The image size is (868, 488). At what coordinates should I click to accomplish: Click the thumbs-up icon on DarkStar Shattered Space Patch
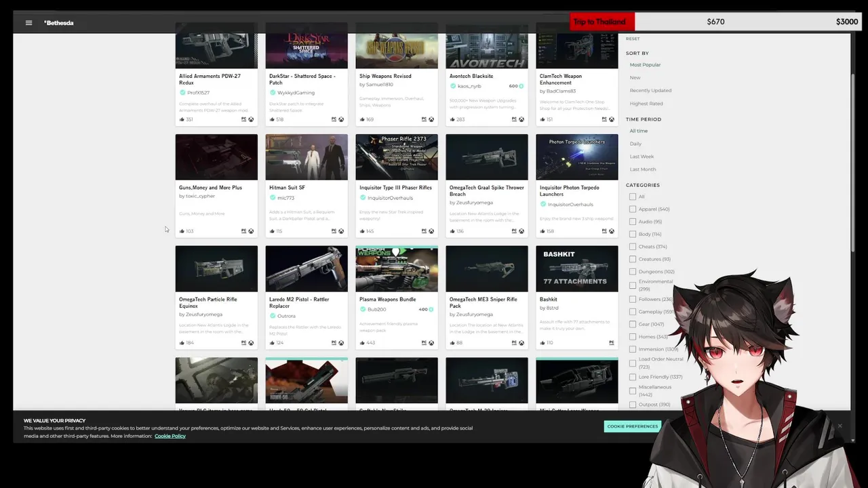272,119
